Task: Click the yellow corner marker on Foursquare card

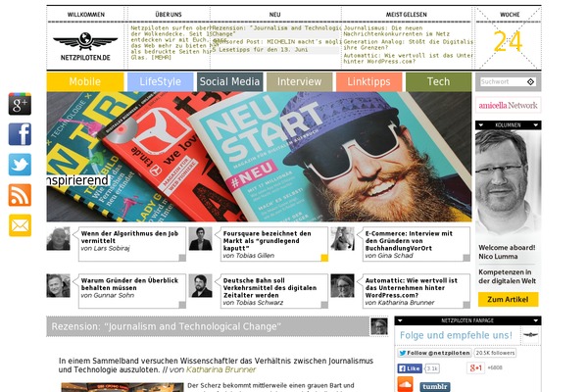Action: point(324,258)
